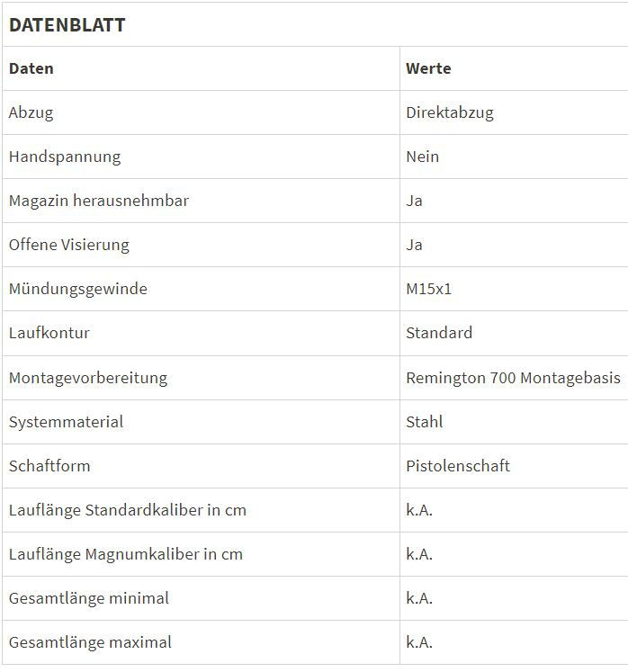628x672 pixels.
Task: Click the Systemmaterial row label
Action: click(x=66, y=422)
